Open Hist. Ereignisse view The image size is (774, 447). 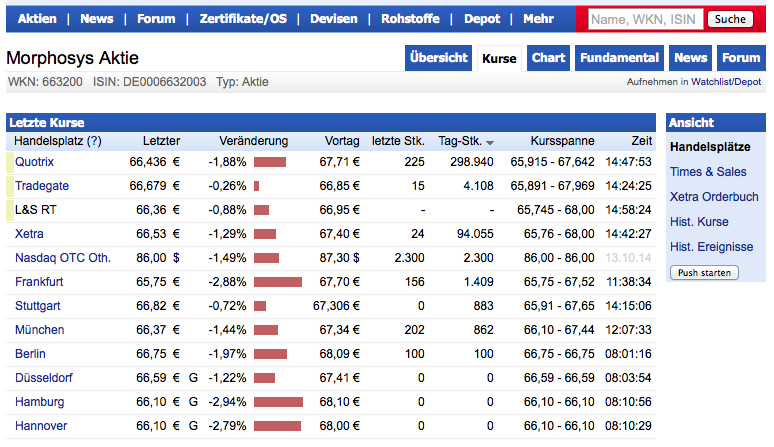[x=711, y=247]
